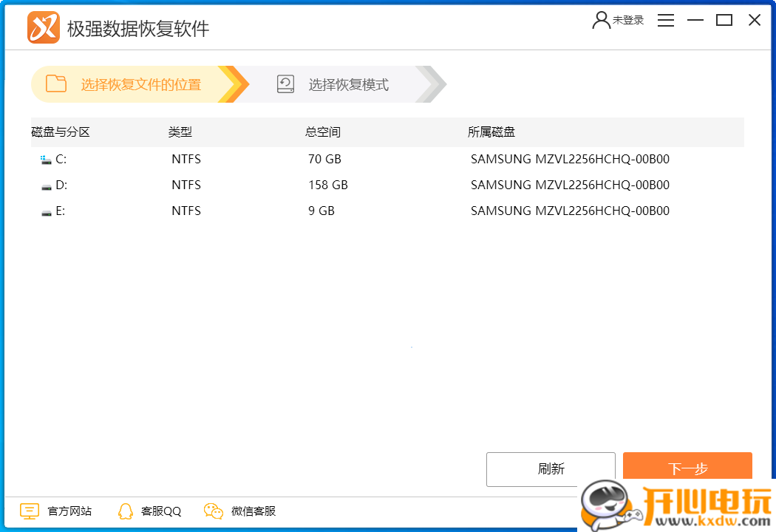The height and width of the screenshot is (532, 776).
Task: Click the E: drive disk icon
Action: (46, 211)
